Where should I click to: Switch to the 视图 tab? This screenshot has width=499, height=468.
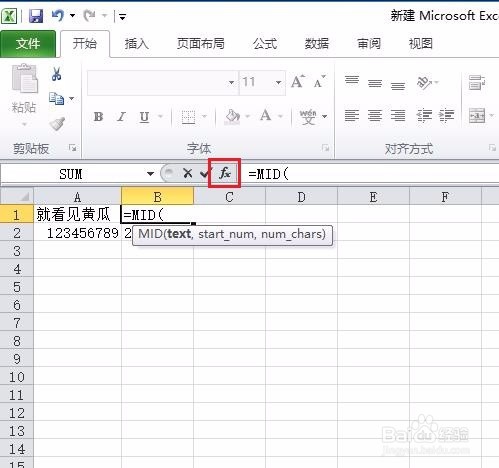(421, 44)
